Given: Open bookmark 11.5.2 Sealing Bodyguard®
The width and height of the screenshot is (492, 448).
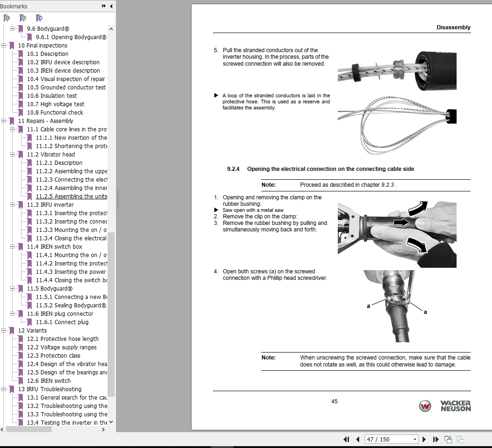Looking at the screenshot, I should click(71, 305).
